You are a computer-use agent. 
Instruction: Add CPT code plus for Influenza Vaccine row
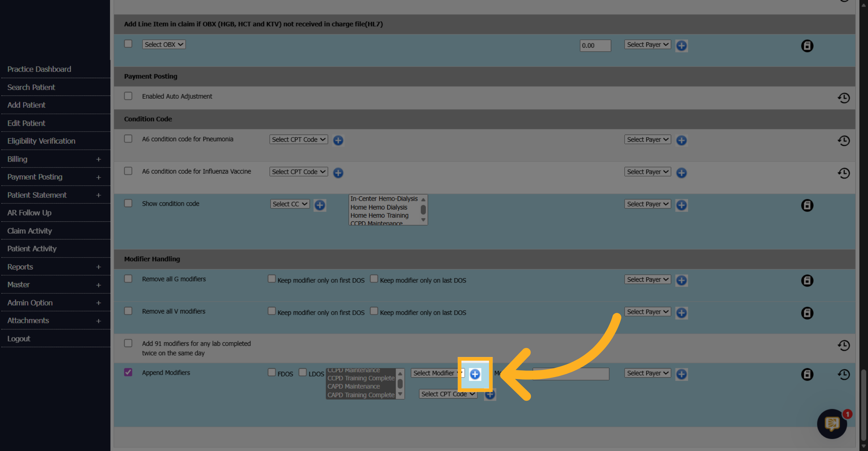(x=338, y=173)
